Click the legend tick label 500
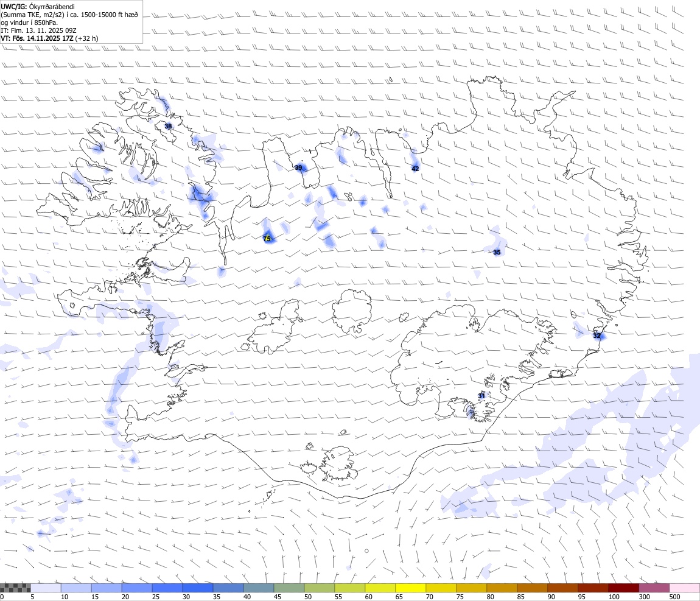This screenshot has height=601, width=700. [674, 597]
